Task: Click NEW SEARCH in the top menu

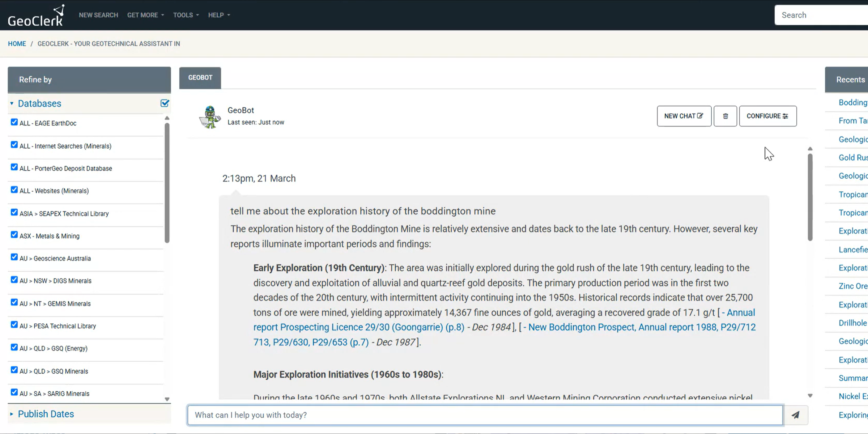Action: tap(98, 15)
